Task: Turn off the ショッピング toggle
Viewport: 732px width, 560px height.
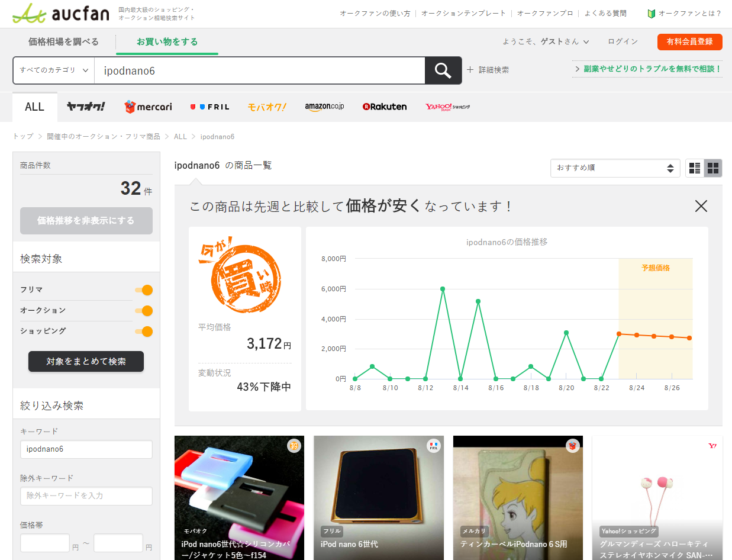Action: pyautogui.click(x=144, y=332)
